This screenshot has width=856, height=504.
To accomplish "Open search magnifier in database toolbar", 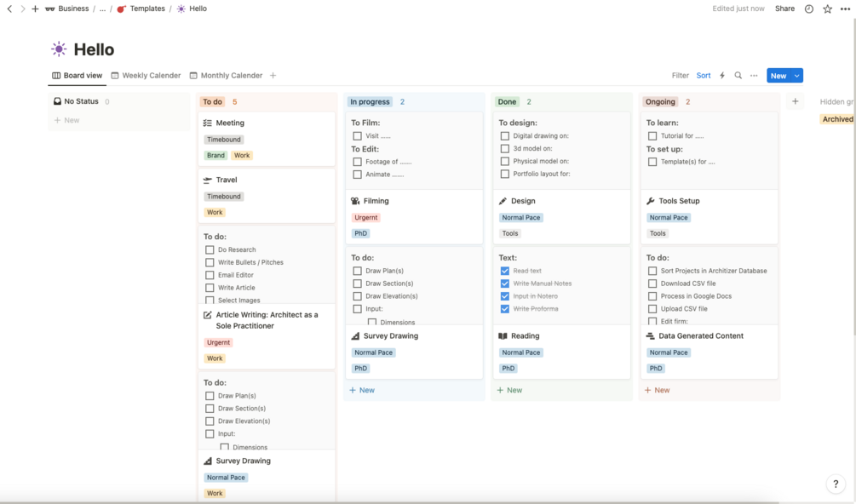I will (x=738, y=75).
